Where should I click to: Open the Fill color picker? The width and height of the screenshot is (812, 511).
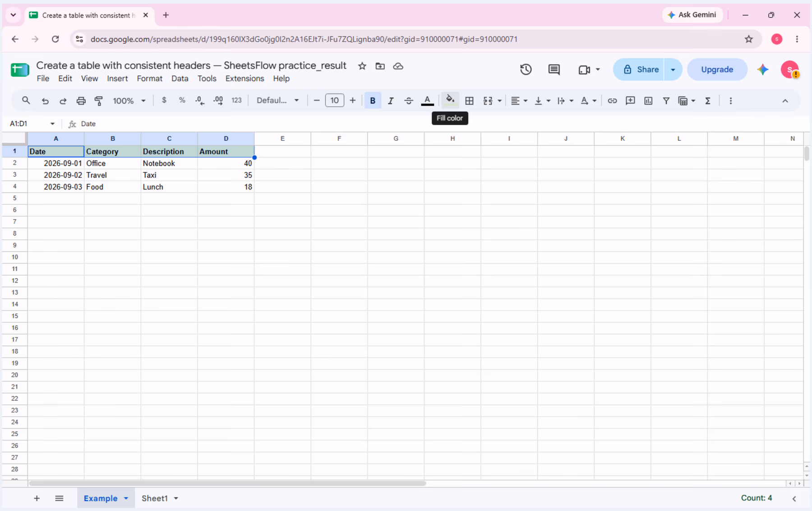[x=450, y=100]
